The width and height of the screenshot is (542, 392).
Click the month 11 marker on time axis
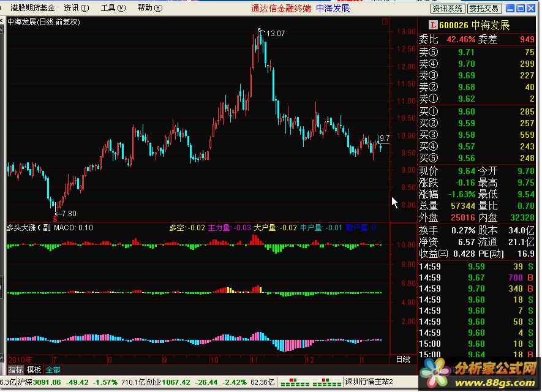click(x=254, y=360)
